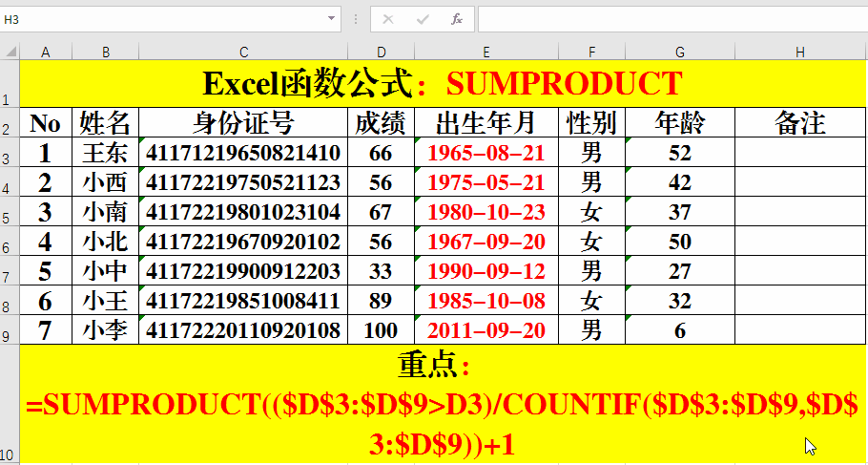
Task: Click the Select All corner triangle
Action: point(10,53)
